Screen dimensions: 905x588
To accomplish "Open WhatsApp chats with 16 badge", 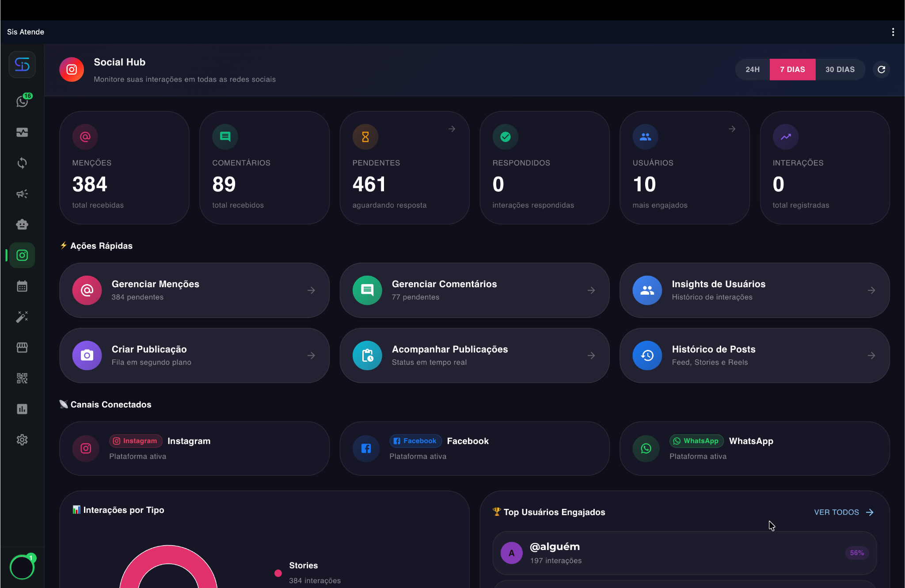I will 23,101.
